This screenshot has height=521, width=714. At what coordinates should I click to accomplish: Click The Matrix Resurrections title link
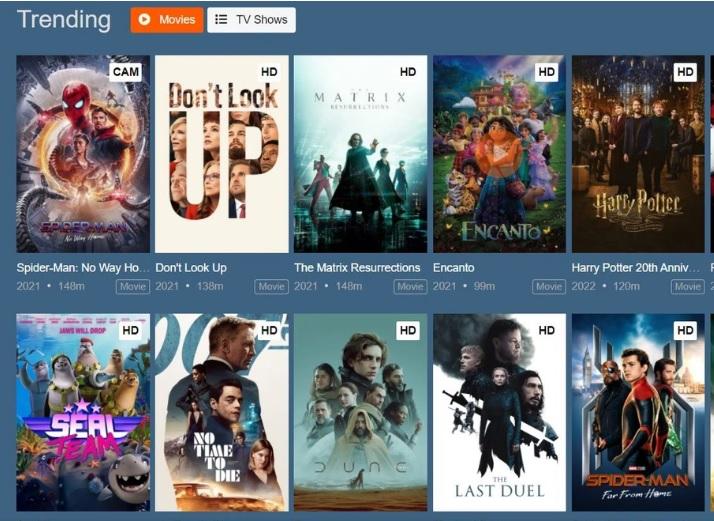(x=357, y=268)
